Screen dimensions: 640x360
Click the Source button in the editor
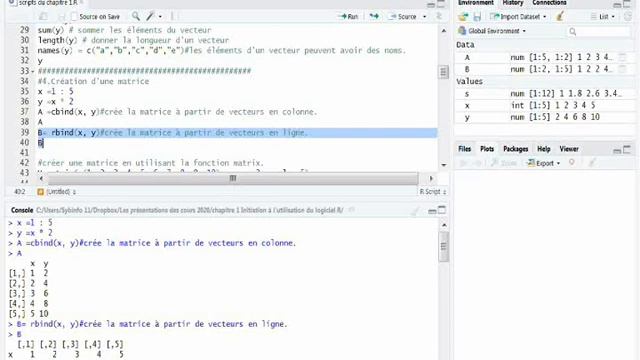[x=403, y=16]
